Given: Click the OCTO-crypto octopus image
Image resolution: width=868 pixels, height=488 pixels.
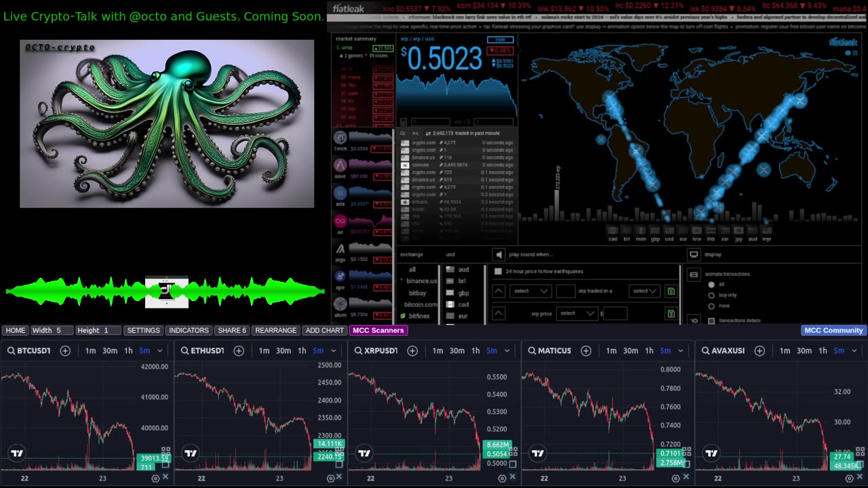Looking at the screenshot, I should point(167,123).
